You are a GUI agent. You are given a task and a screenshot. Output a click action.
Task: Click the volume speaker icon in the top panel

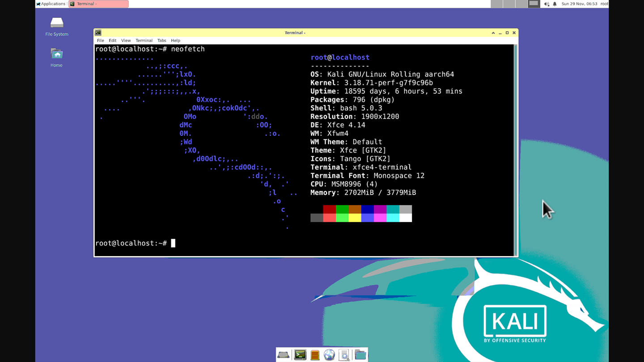[547, 4]
